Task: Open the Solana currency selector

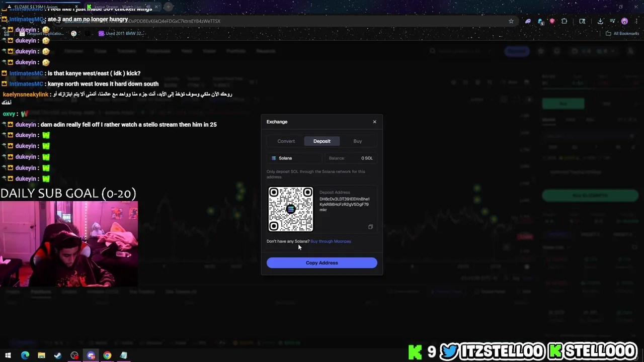Action: 294,158
